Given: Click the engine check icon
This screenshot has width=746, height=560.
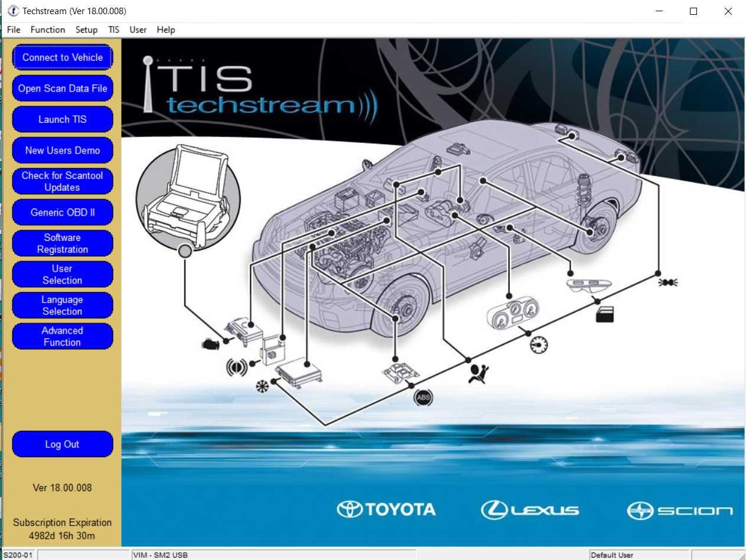Looking at the screenshot, I should tap(209, 343).
